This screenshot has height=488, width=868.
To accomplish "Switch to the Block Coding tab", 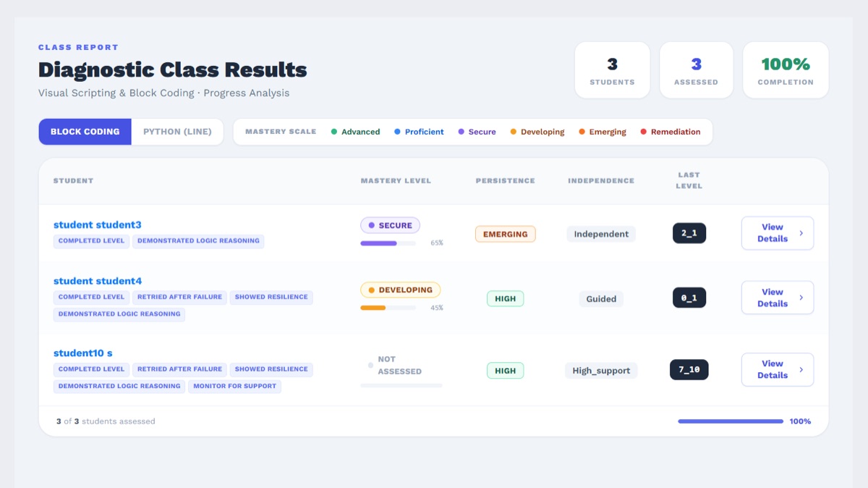I will click(x=85, y=132).
